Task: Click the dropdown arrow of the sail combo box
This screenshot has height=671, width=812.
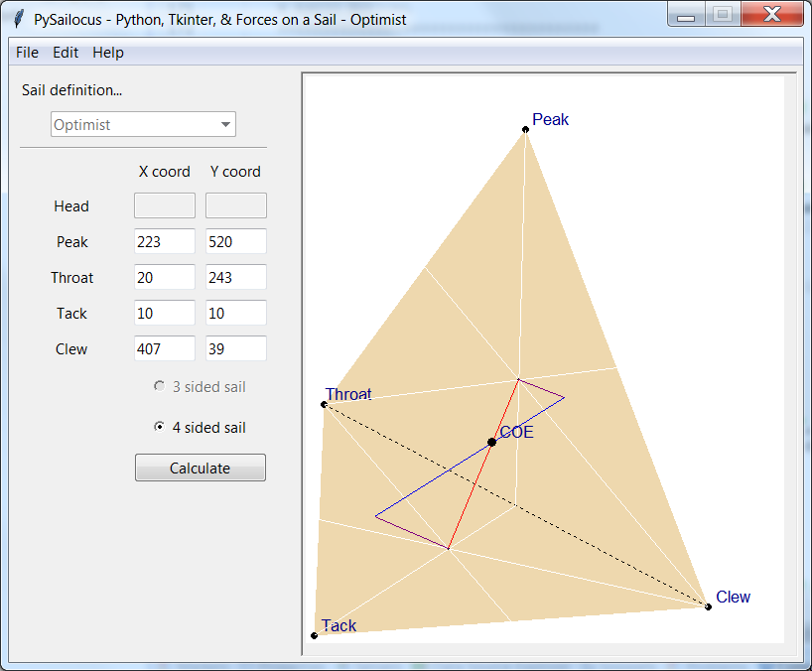Action: tap(225, 124)
